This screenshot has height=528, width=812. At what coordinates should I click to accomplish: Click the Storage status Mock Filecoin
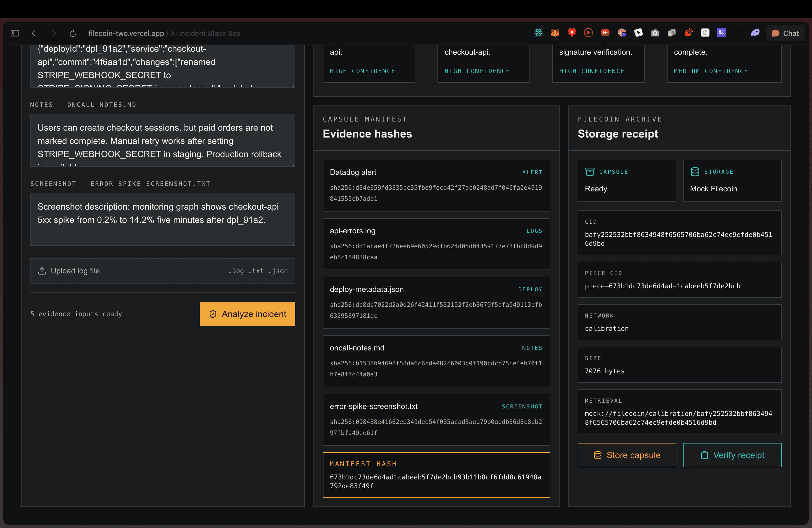pyautogui.click(x=713, y=189)
